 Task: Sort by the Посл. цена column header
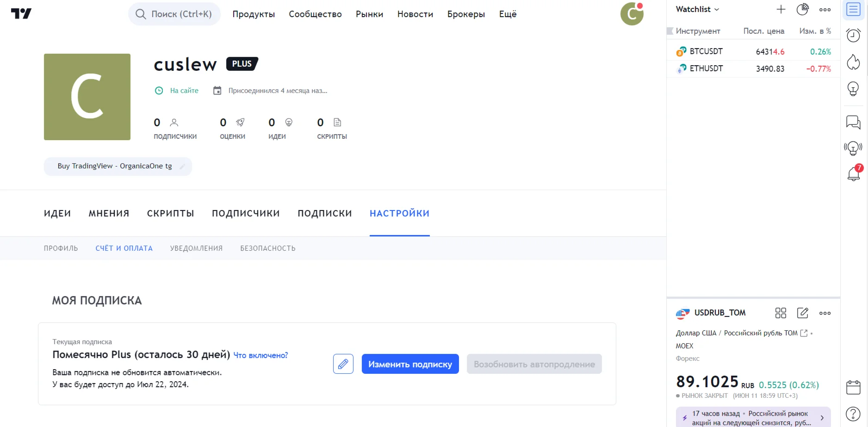click(x=764, y=31)
